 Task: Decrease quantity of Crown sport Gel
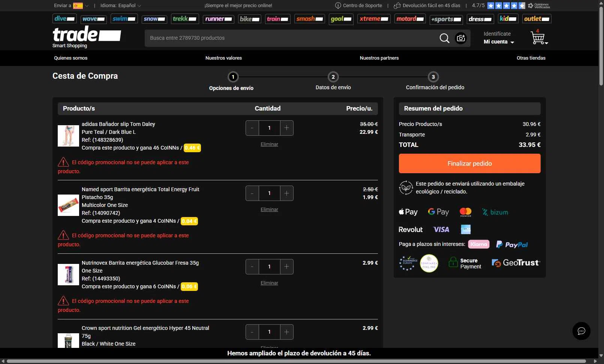[x=252, y=332]
